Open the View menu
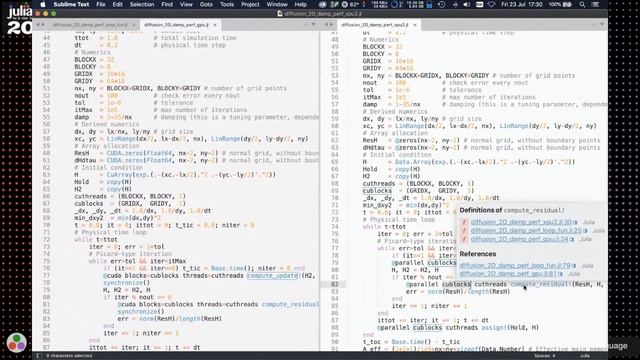The image size is (640, 360). 186,4
